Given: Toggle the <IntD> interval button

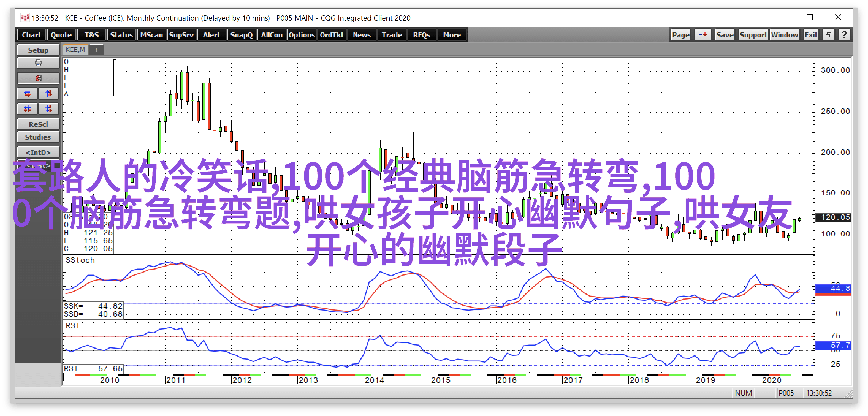Looking at the screenshot, I should pos(38,152).
